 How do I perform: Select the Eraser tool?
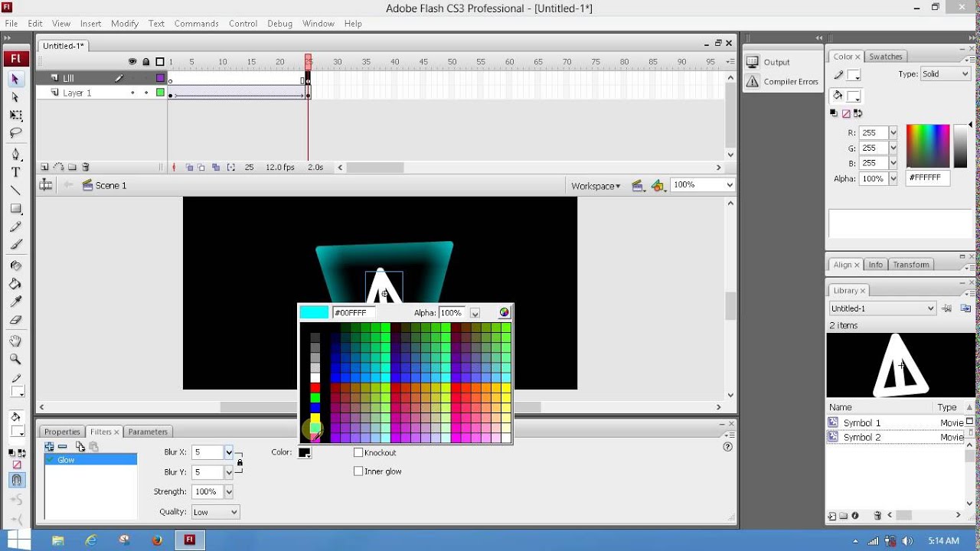[x=15, y=320]
